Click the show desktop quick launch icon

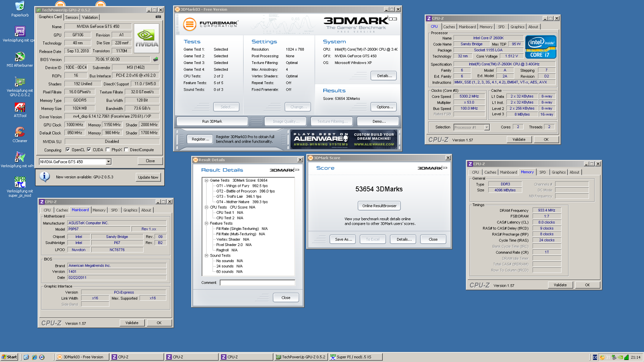pyautogui.click(x=26, y=357)
